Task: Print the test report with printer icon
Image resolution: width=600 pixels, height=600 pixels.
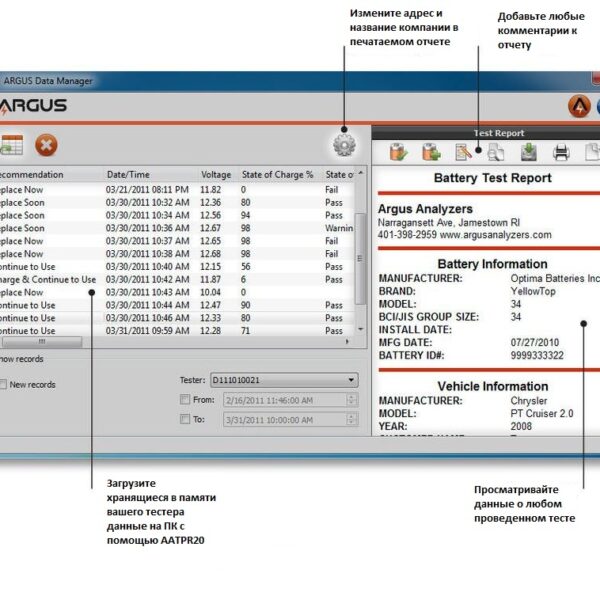Action: (561, 152)
